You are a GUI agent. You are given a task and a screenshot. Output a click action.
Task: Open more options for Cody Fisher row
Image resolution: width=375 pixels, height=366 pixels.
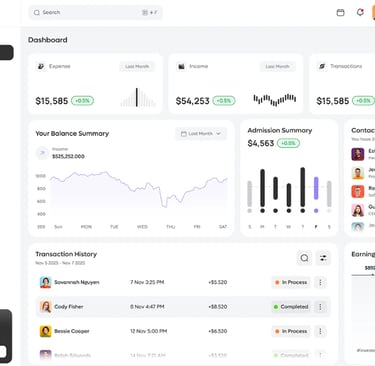coord(320,307)
